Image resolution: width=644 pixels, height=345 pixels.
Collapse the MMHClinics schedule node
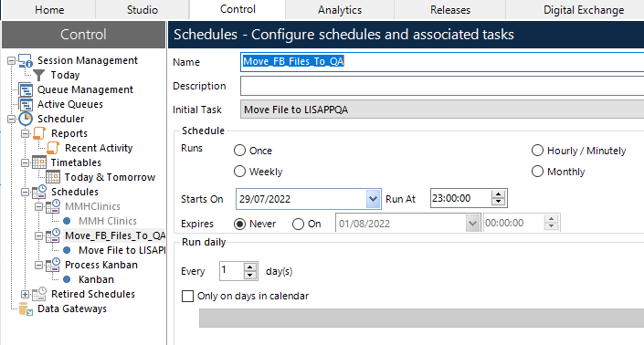point(38,207)
